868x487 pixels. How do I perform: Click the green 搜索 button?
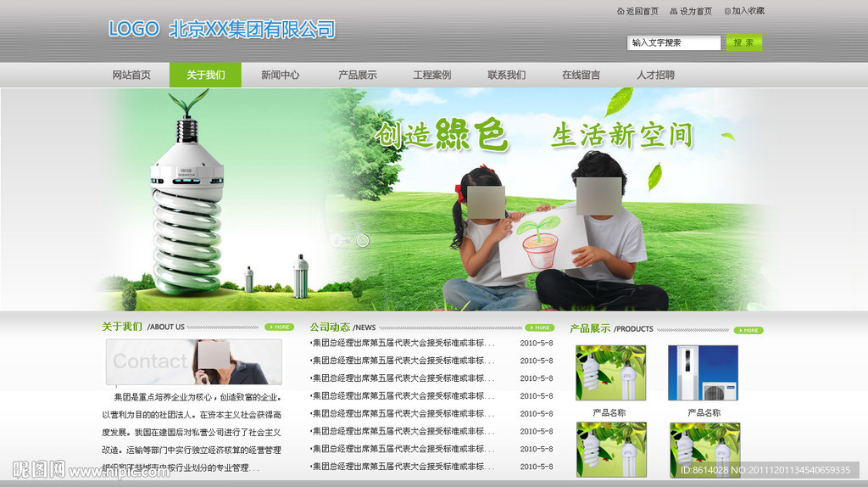click(744, 42)
